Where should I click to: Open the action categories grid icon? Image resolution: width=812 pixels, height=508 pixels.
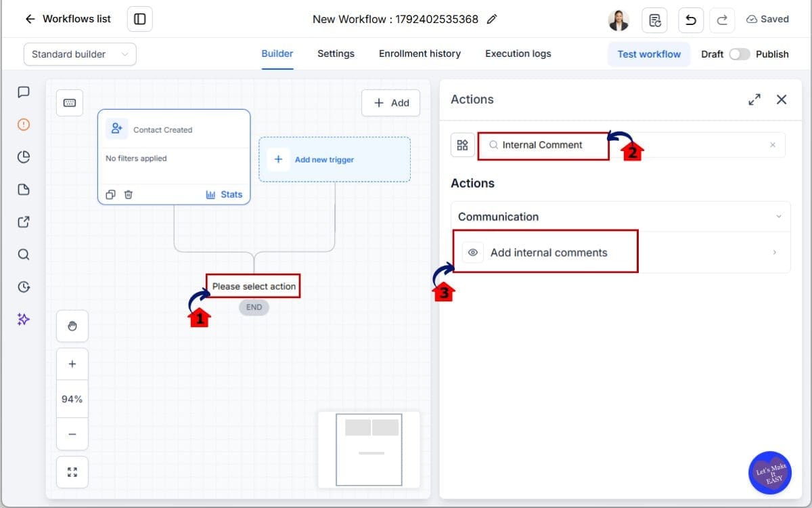coord(463,145)
